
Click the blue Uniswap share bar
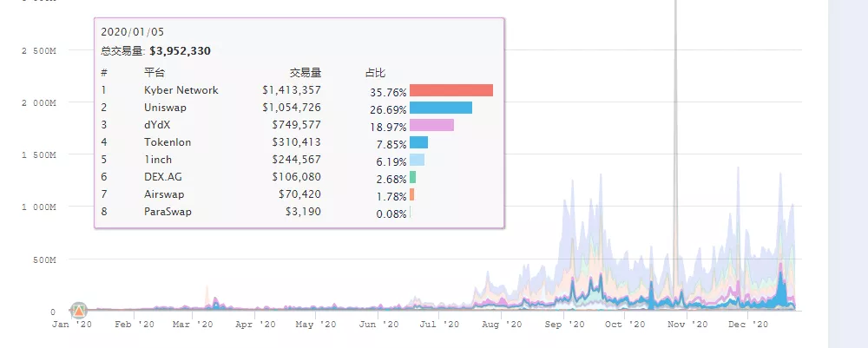pos(440,108)
